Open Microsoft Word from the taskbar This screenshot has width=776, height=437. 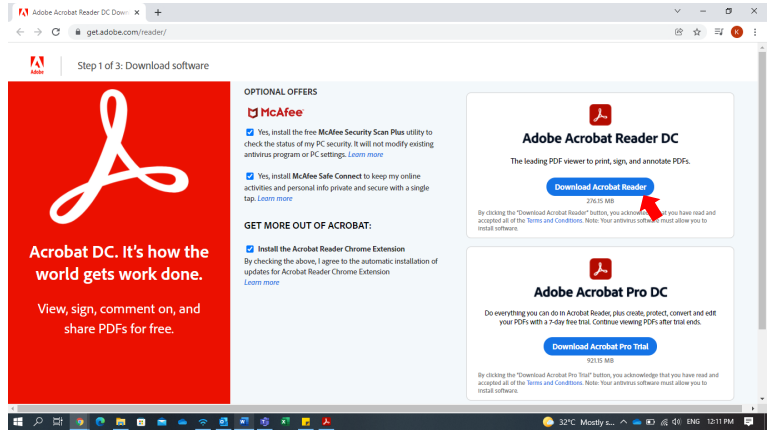click(244, 421)
